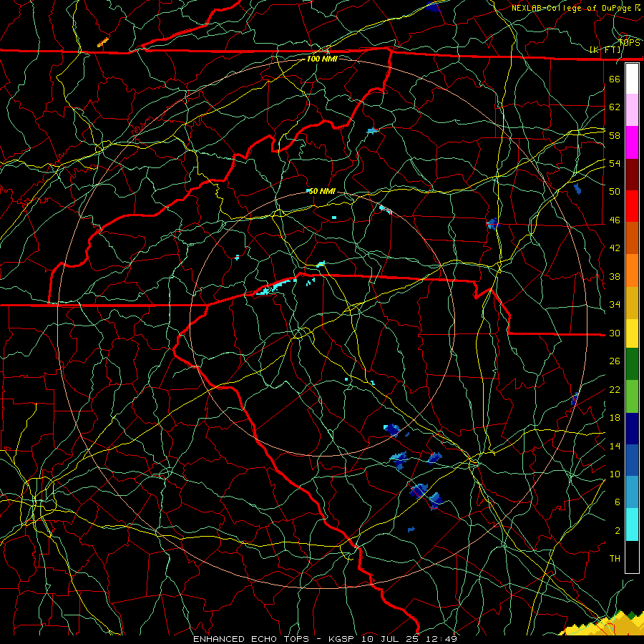Click the light pink legend swatch
Screen dimensions: 644x644
[x=632, y=110]
